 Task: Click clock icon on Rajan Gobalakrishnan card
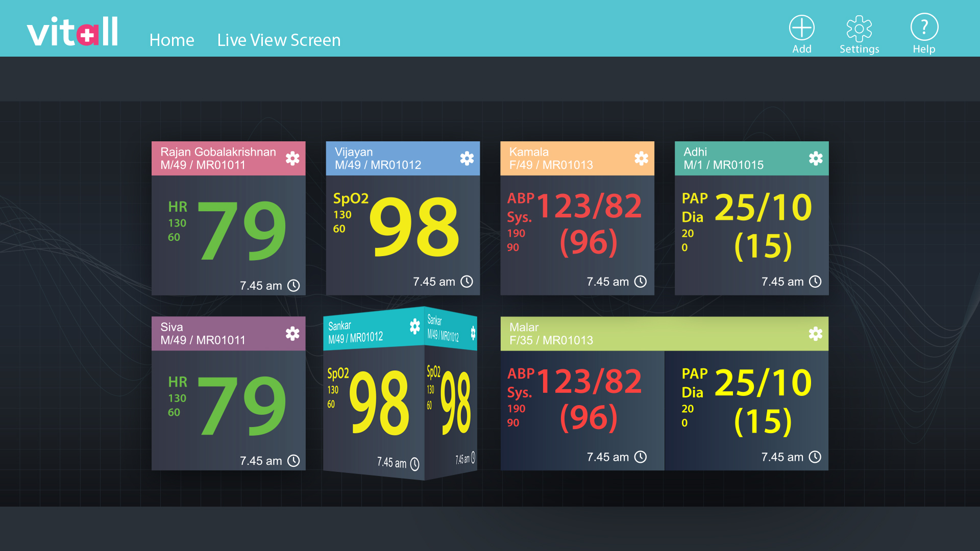click(x=293, y=286)
